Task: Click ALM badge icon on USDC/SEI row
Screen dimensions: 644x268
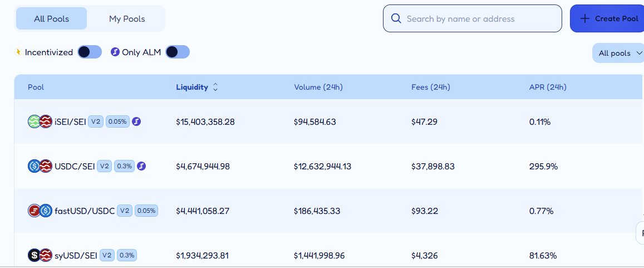Action: point(141,166)
